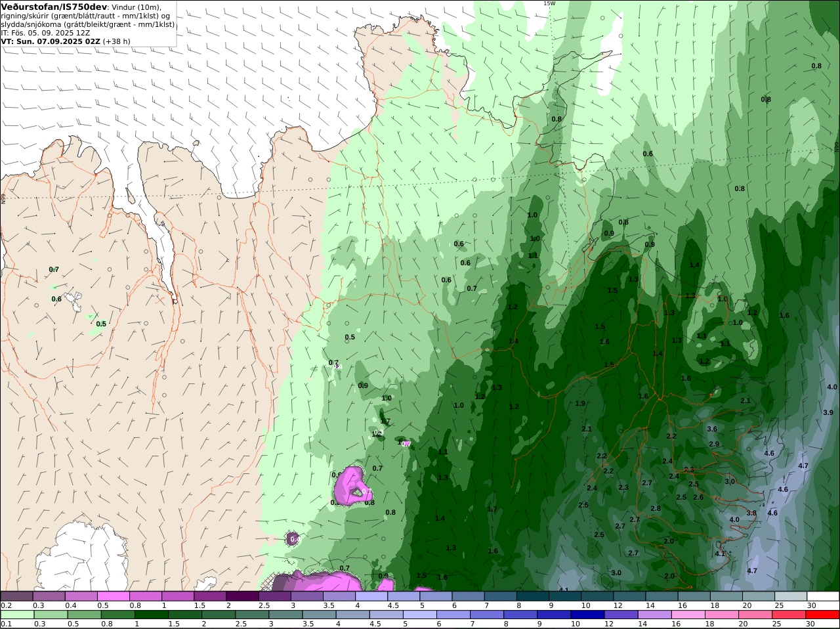
Task: Click the lower legend swatch starting at 2
Action: coord(219,615)
